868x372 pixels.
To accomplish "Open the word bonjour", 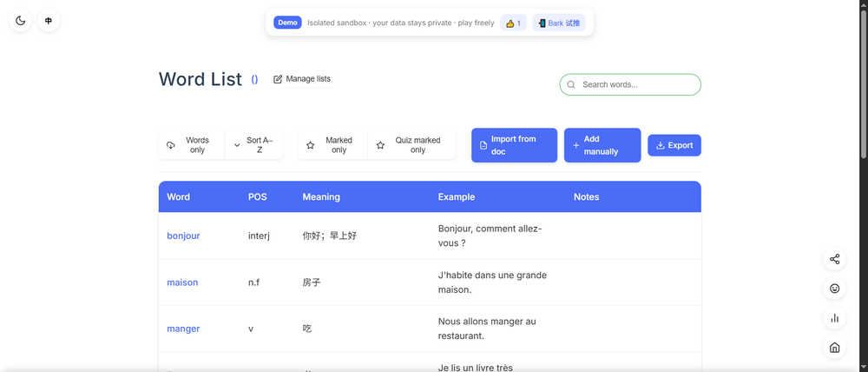I will pyautogui.click(x=183, y=236).
